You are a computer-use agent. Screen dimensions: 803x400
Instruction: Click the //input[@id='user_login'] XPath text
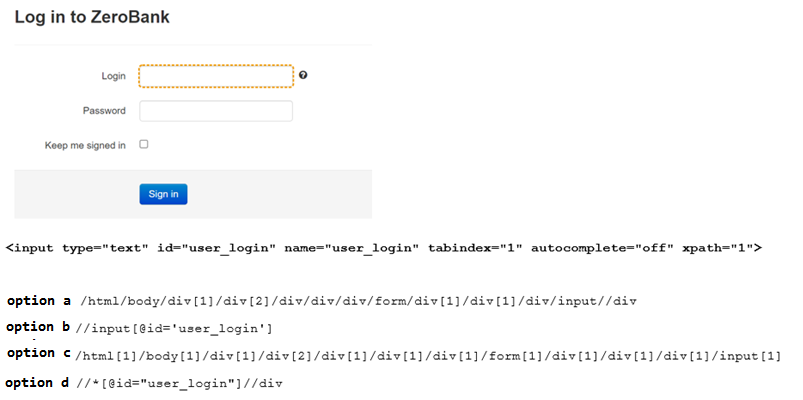(x=174, y=329)
